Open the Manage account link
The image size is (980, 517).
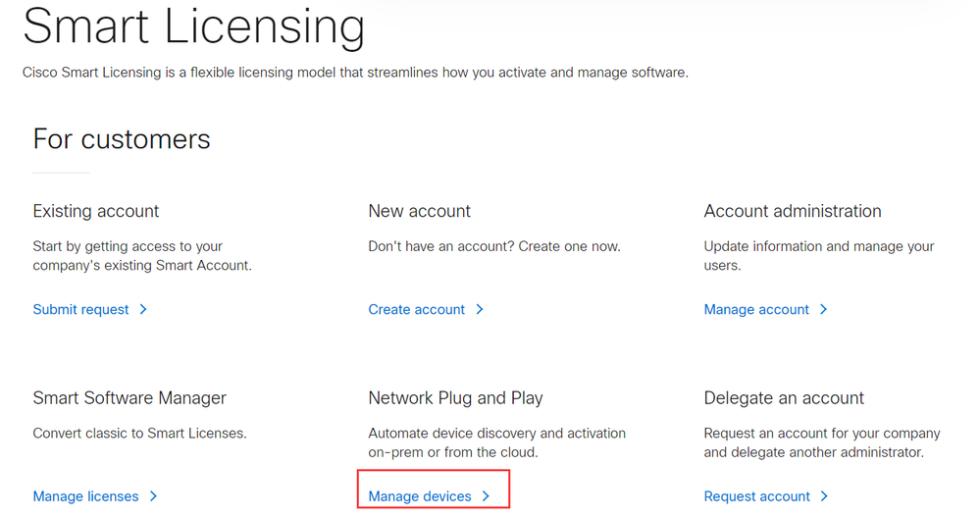tap(756, 309)
